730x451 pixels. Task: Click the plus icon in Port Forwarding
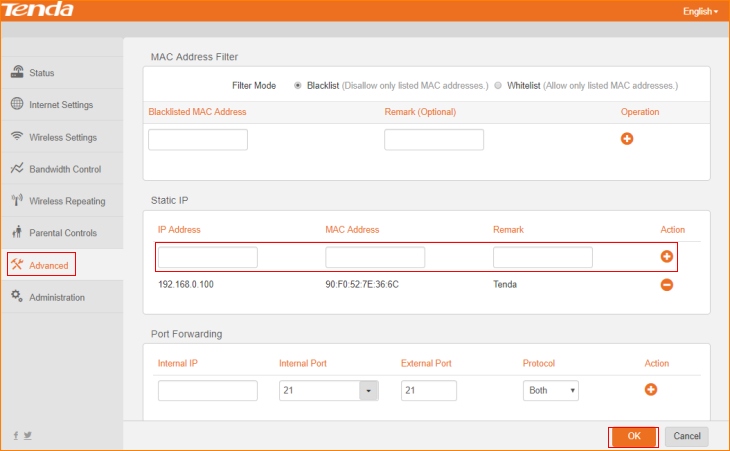point(650,389)
